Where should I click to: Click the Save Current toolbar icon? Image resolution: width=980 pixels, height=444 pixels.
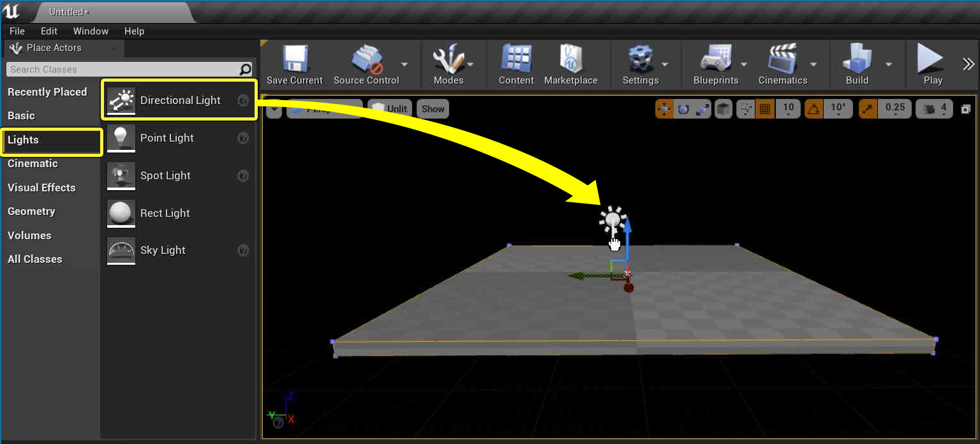click(x=295, y=59)
